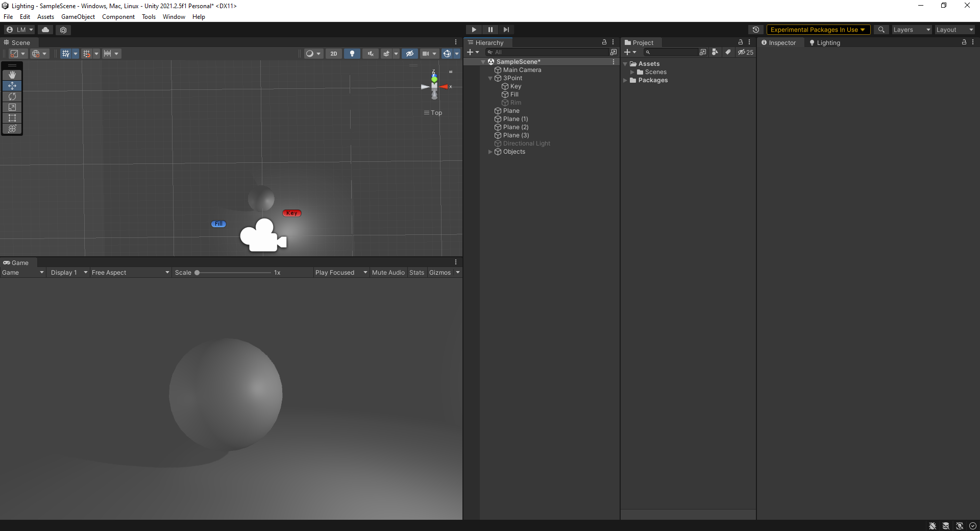980x531 pixels.
Task: Toggle grid snapping
Action: [x=87, y=54]
